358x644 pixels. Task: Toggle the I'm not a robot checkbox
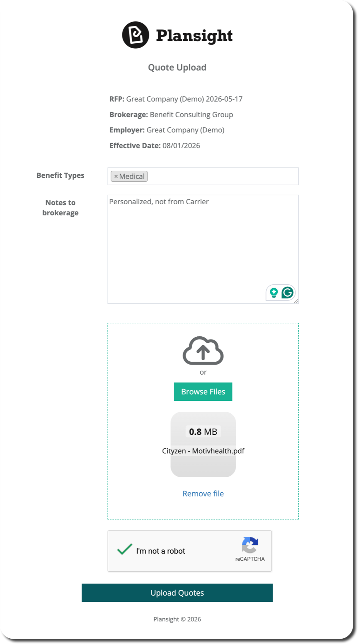[x=125, y=549]
